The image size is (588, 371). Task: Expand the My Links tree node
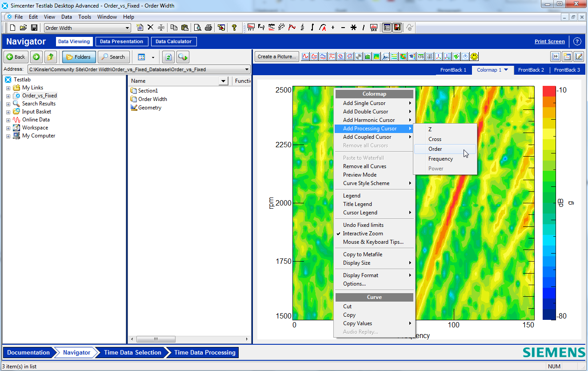point(8,88)
